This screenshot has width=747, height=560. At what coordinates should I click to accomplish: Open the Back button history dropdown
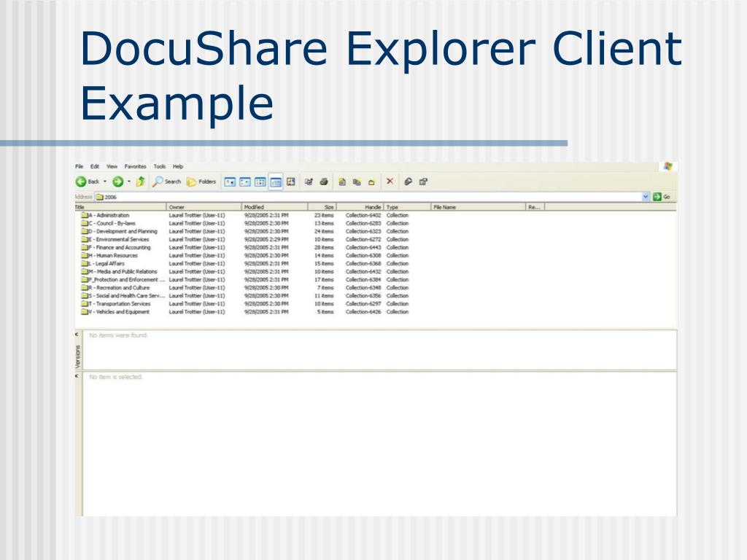pyautogui.click(x=105, y=182)
